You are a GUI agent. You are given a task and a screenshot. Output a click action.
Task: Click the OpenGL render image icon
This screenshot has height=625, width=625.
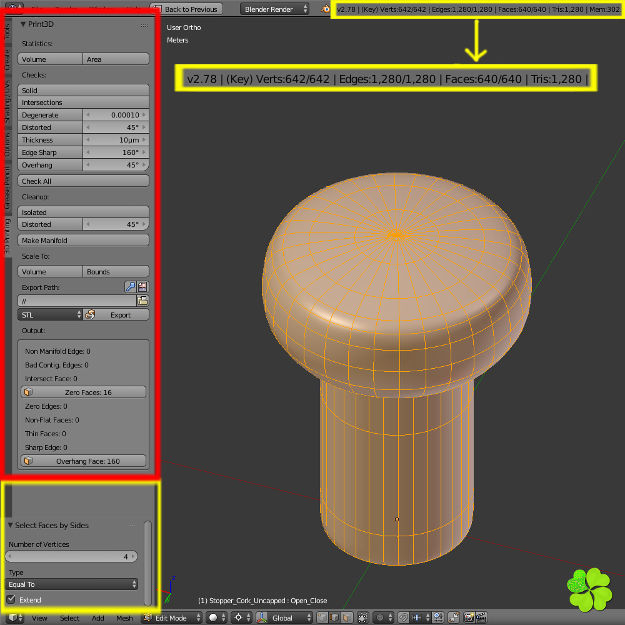[469, 618]
